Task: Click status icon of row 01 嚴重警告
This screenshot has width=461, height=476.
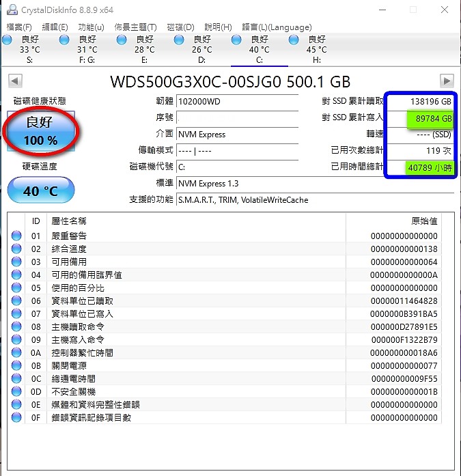Action: (x=16, y=236)
